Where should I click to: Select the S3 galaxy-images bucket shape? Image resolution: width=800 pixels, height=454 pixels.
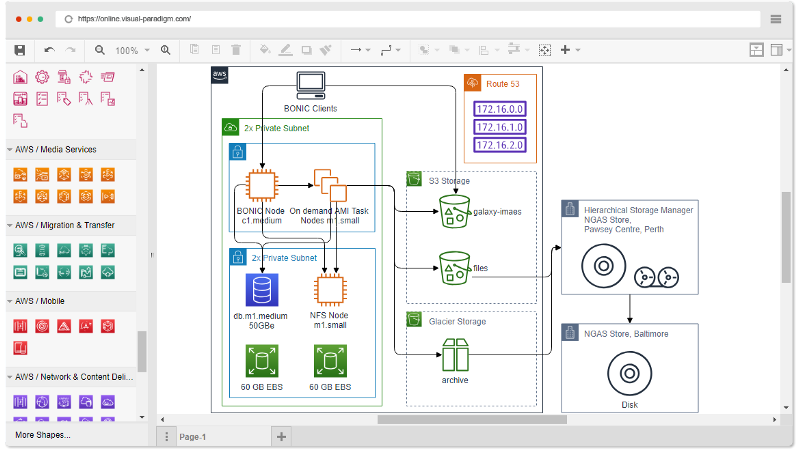click(454, 211)
